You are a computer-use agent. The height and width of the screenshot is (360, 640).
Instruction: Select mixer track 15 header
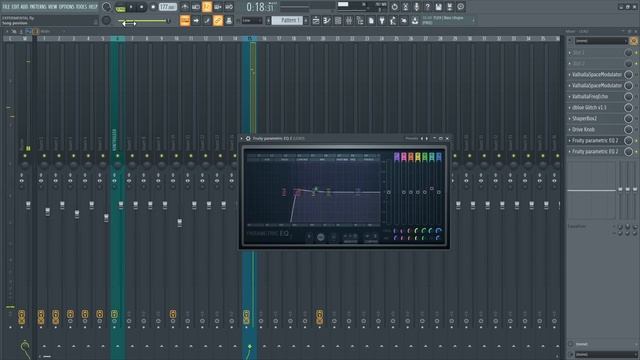point(249,39)
